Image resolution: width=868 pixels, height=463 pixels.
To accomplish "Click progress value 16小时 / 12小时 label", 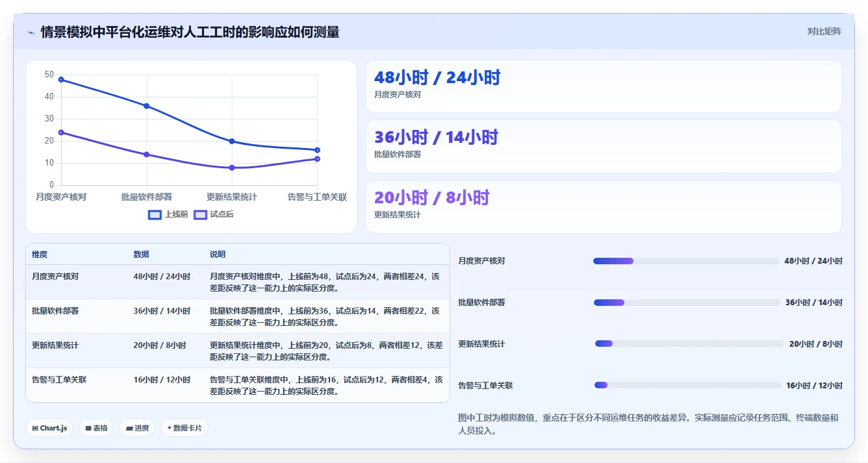I will 814,385.
